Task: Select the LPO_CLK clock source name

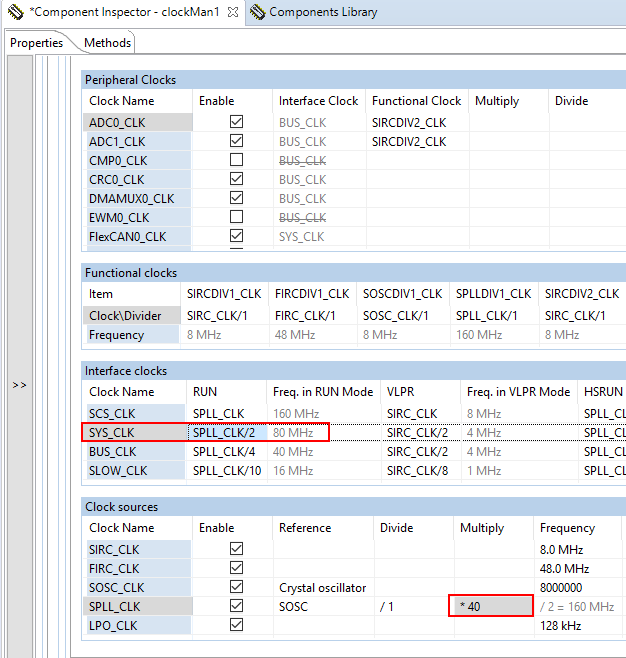Action: pos(138,625)
